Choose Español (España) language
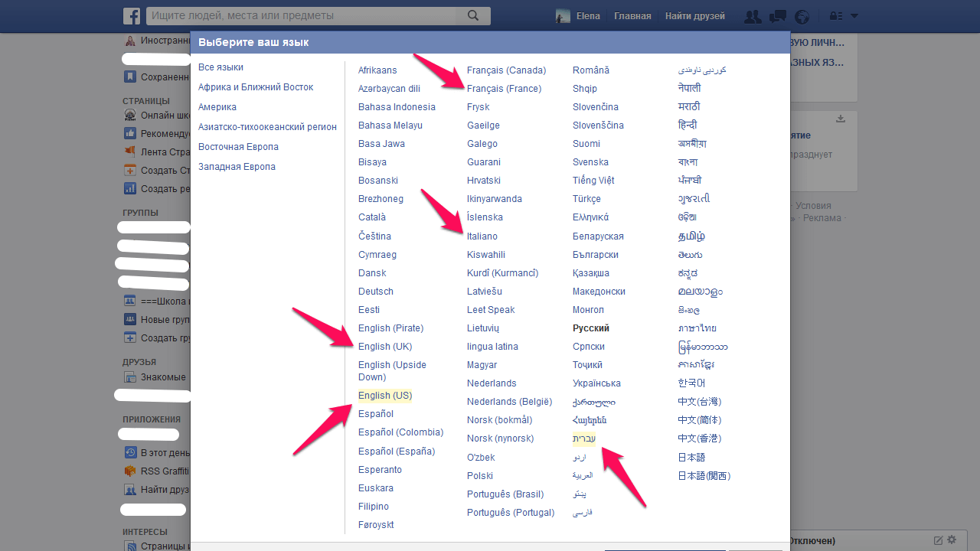Viewport: 980px width, 551px height. [397, 452]
